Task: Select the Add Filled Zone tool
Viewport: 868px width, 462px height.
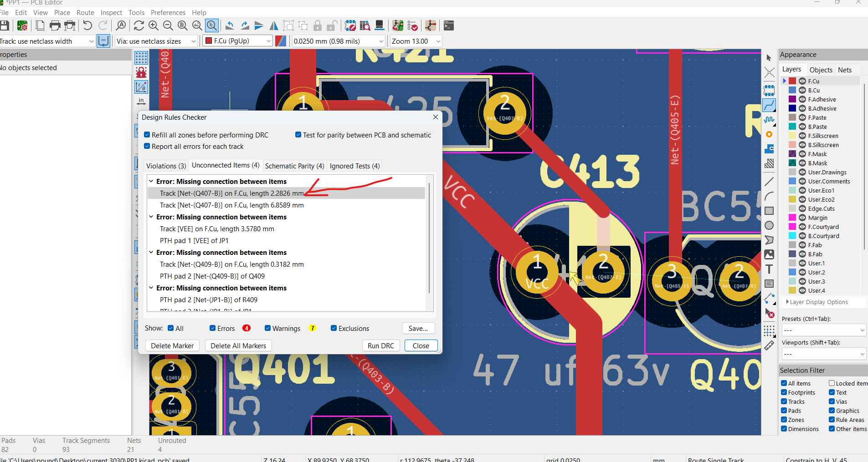Action: point(769,149)
